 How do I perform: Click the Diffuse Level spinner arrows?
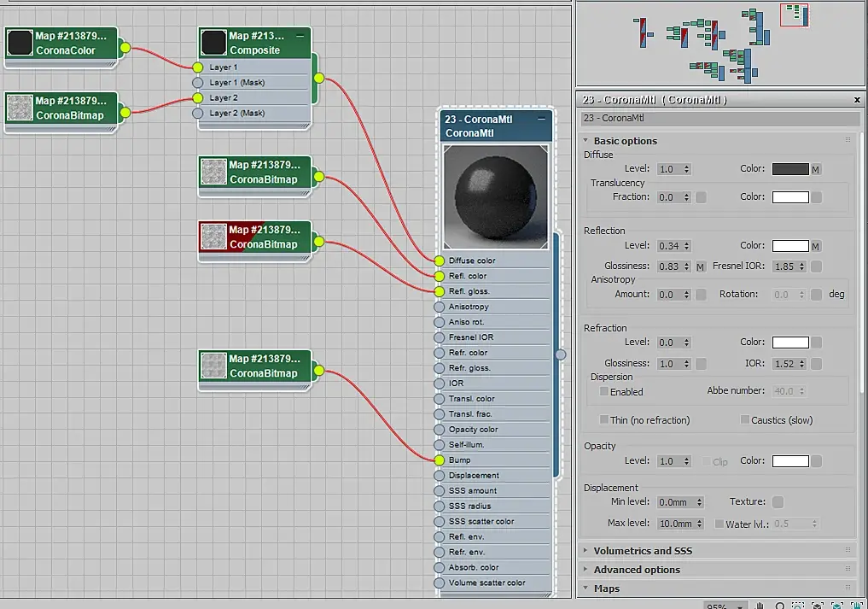pos(686,170)
